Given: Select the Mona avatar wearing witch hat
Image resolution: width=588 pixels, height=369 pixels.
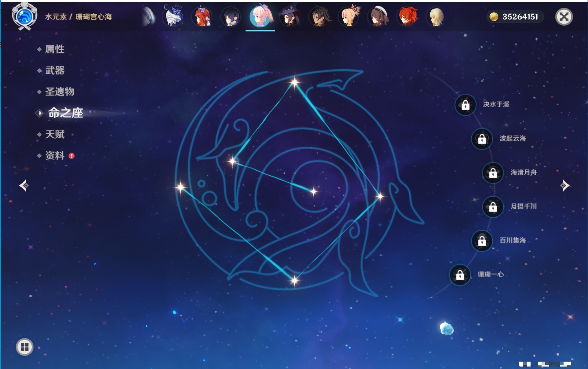Looking at the screenshot, I should 290,16.
